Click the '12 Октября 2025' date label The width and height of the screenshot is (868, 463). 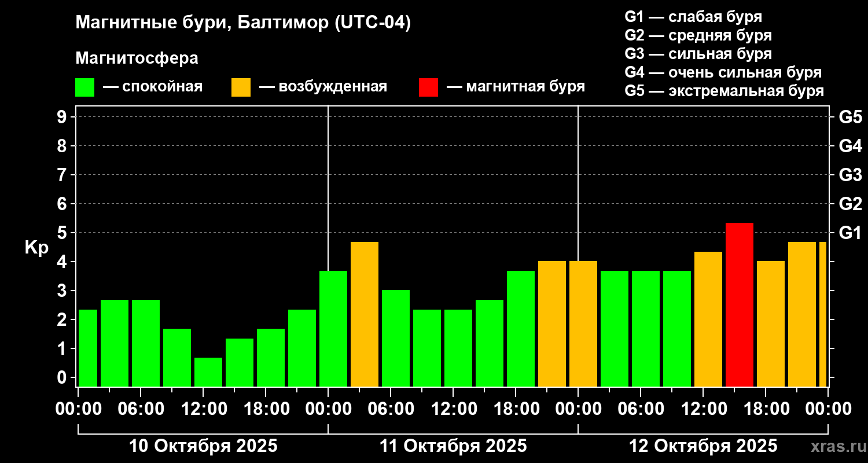[x=703, y=446]
